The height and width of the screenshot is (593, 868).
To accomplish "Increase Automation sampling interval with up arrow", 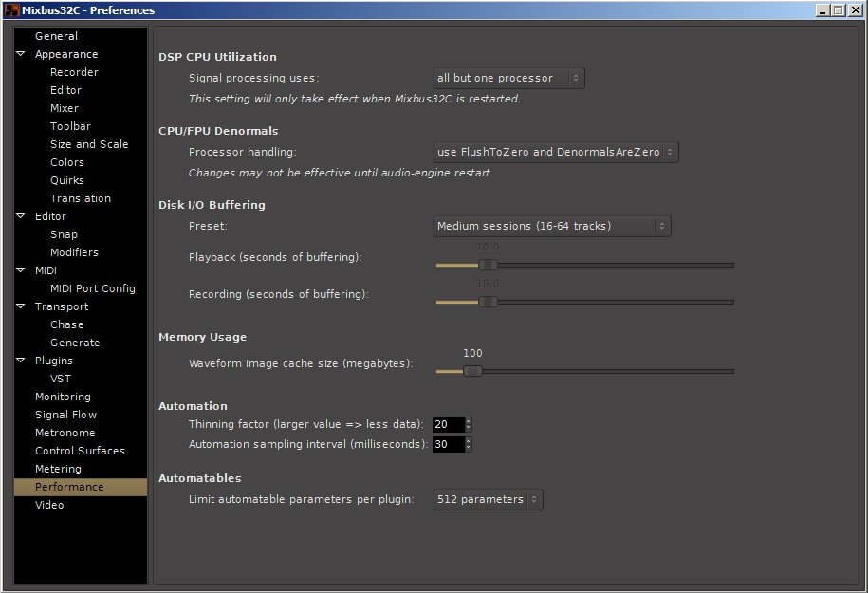I will [x=469, y=441].
